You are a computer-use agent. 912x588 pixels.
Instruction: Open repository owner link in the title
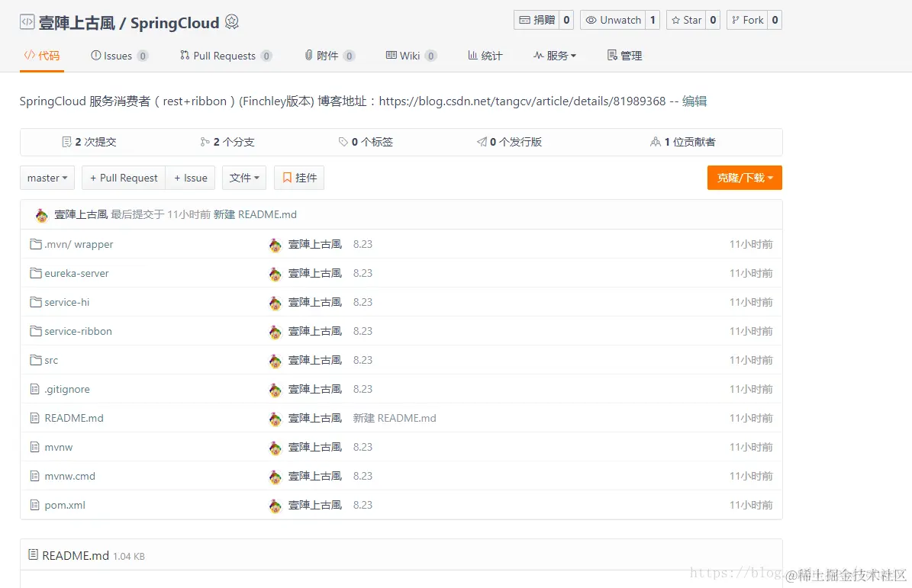pyautogui.click(x=77, y=23)
